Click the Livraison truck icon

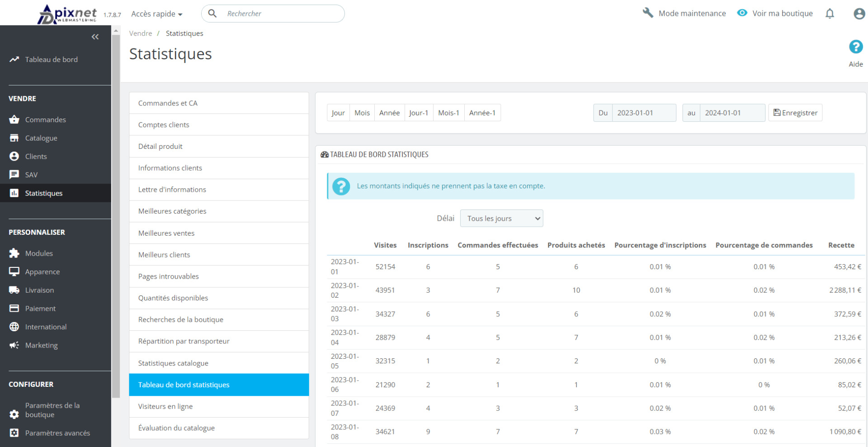click(14, 290)
